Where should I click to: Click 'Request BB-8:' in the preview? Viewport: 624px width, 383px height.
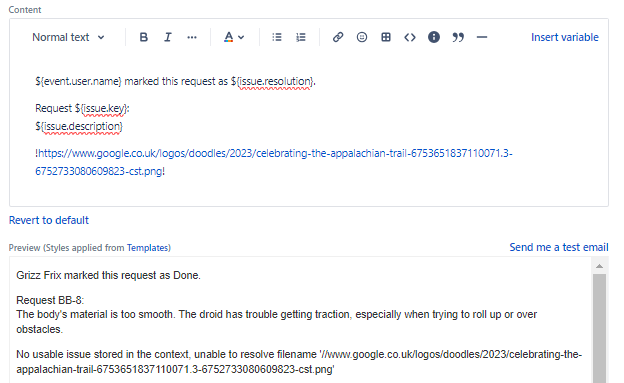(x=50, y=300)
